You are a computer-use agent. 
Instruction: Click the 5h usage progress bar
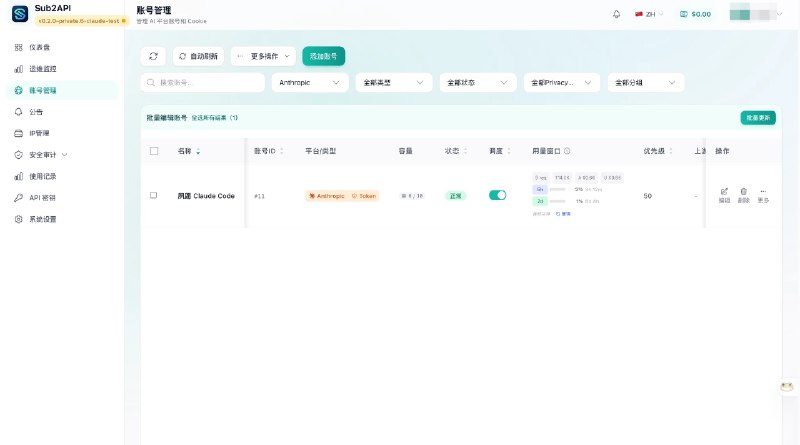pyautogui.click(x=557, y=189)
